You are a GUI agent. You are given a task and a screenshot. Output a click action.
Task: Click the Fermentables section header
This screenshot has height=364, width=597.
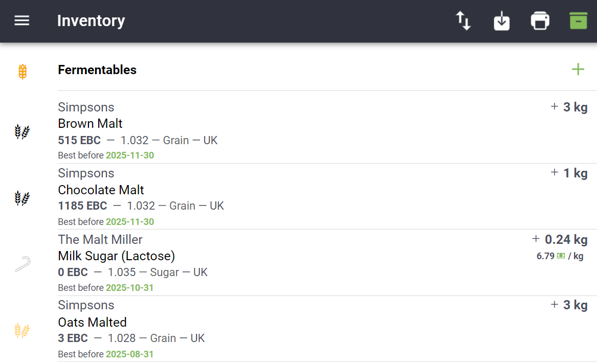tap(97, 70)
